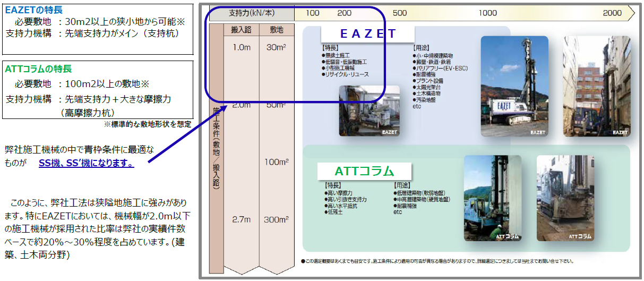The height and width of the screenshot is (281, 644).
Task: Click the 低残土 bullet
Action: [334, 212]
